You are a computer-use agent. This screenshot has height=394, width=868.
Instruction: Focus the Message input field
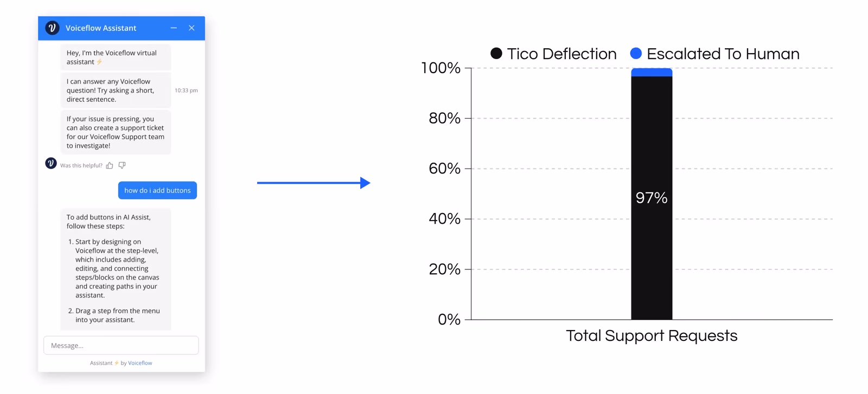(x=121, y=345)
